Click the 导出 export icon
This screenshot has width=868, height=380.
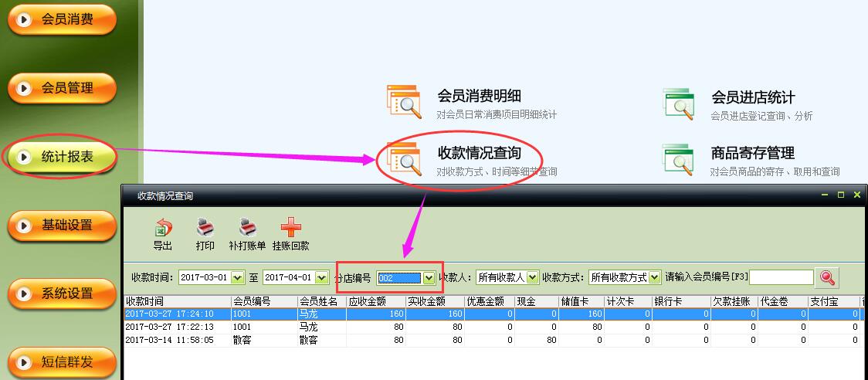pos(163,227)
